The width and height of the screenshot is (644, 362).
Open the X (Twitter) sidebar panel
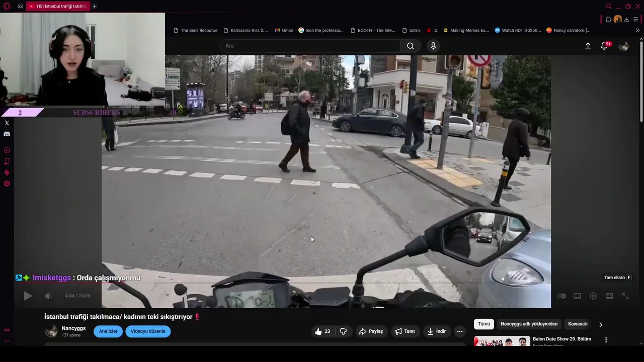[7, 123]
